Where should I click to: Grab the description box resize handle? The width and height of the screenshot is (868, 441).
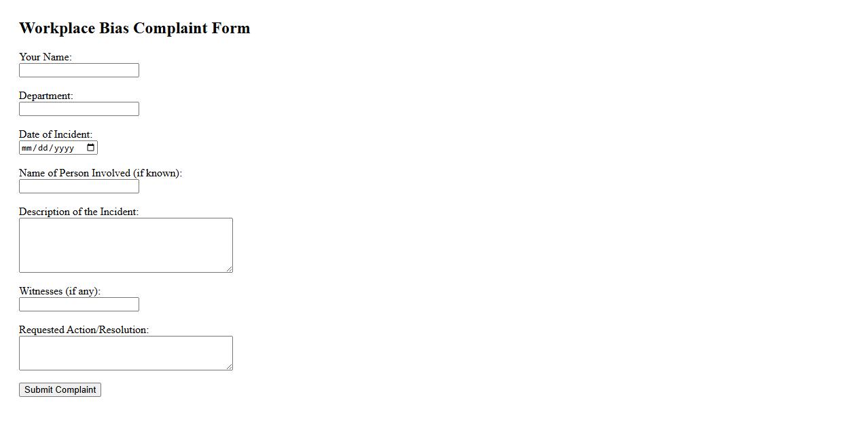(x=229, y=269)
